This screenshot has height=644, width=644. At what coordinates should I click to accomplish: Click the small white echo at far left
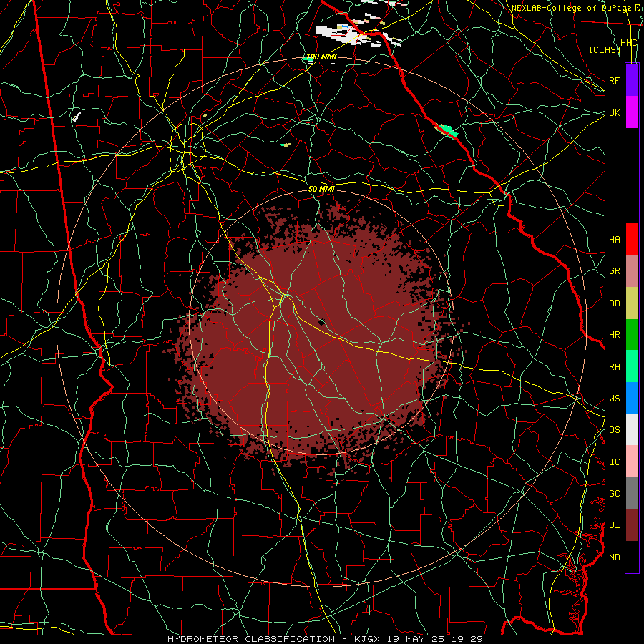coord(77,117)
